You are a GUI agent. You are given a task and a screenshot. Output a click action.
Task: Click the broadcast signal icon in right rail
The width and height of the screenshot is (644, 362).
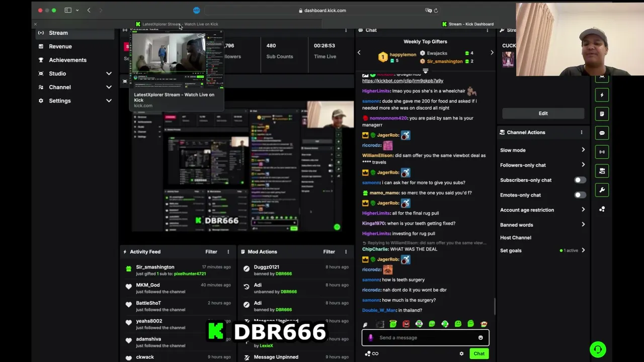point(602,152)
